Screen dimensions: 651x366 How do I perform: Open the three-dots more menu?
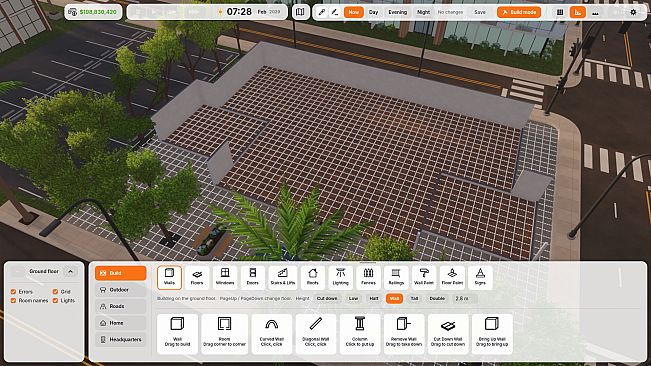click(x=595, y=12)
